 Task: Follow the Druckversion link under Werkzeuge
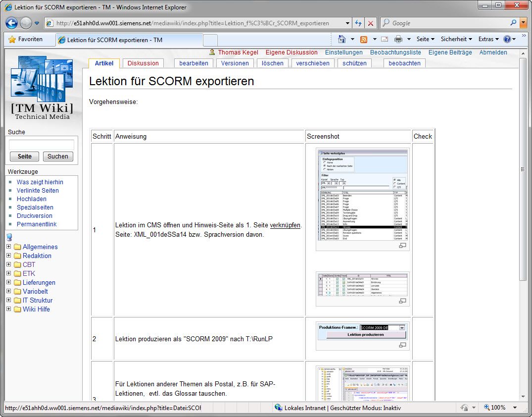34,216
